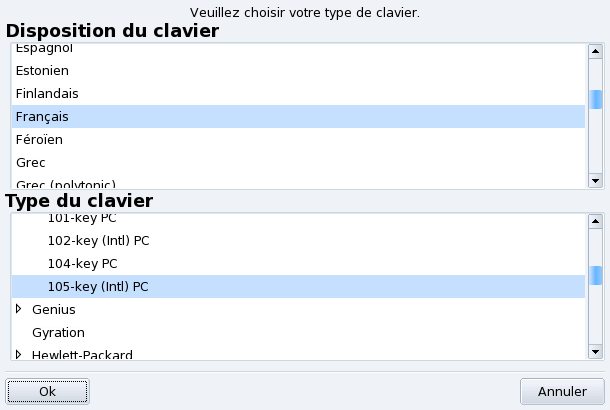Select Finlandais keyboard layout

pos(47,94)
